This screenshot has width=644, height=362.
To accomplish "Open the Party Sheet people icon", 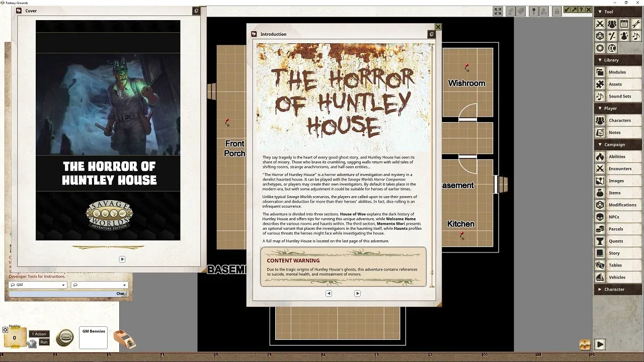I will [612, 24].
